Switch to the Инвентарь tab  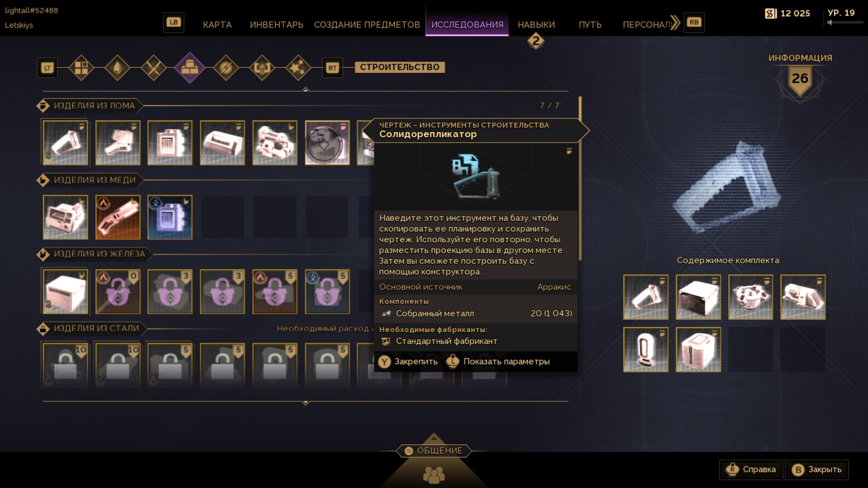tap(277, 24)
